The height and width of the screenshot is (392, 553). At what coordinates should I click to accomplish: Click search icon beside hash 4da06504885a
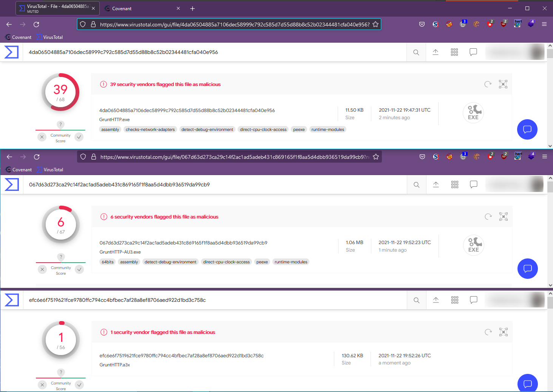pos(416,52)
